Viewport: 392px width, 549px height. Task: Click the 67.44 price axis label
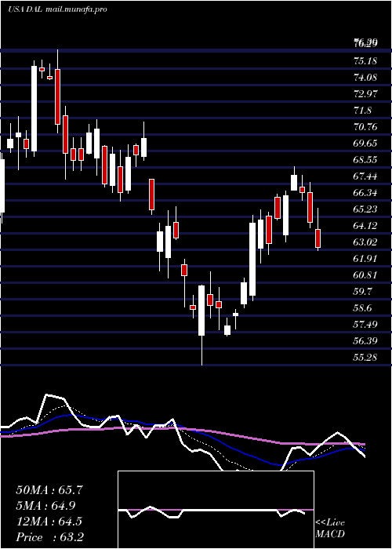365,176
